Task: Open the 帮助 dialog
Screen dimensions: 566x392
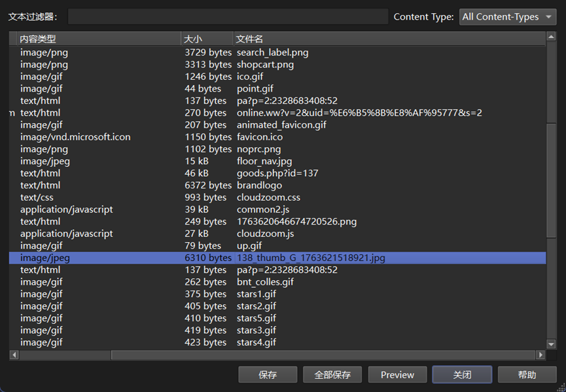Action: click(527, 374)
